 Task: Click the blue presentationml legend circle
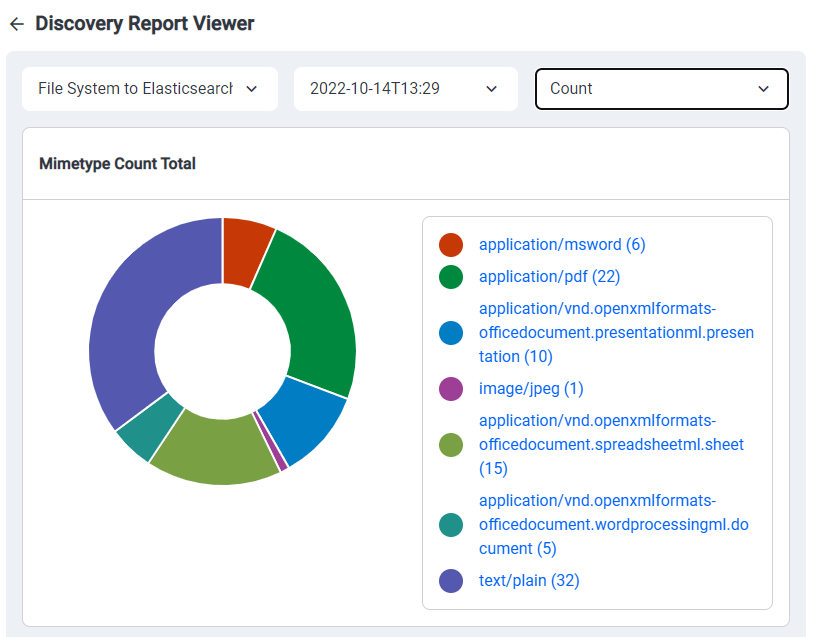click(x=451, y=333)
